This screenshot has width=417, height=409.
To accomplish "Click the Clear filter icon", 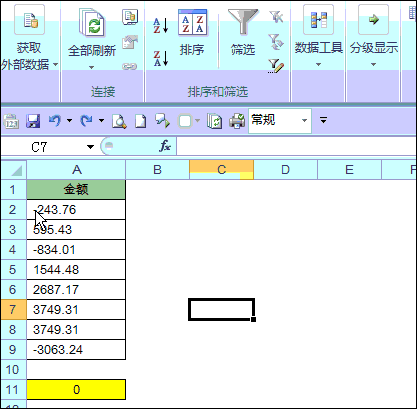I will (x=276, y=17).
